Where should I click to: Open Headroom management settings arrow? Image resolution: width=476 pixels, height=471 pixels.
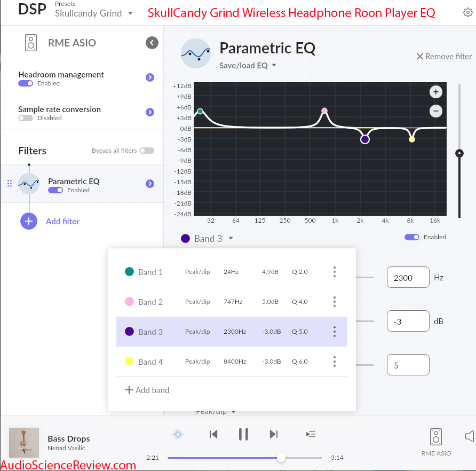coord(149,77)
